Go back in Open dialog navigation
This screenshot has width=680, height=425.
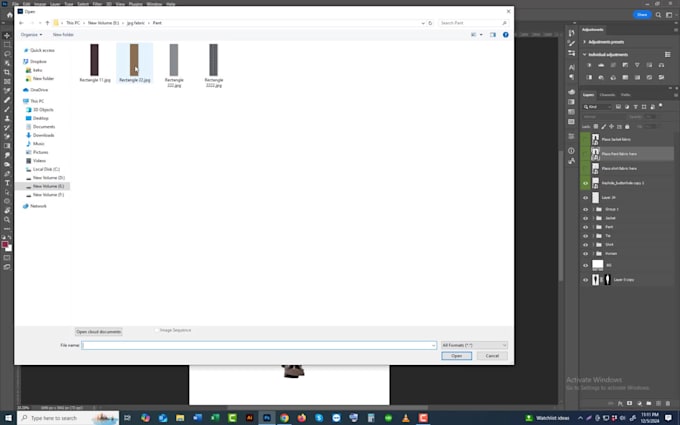pyautogui.click(x=21, y=23)
